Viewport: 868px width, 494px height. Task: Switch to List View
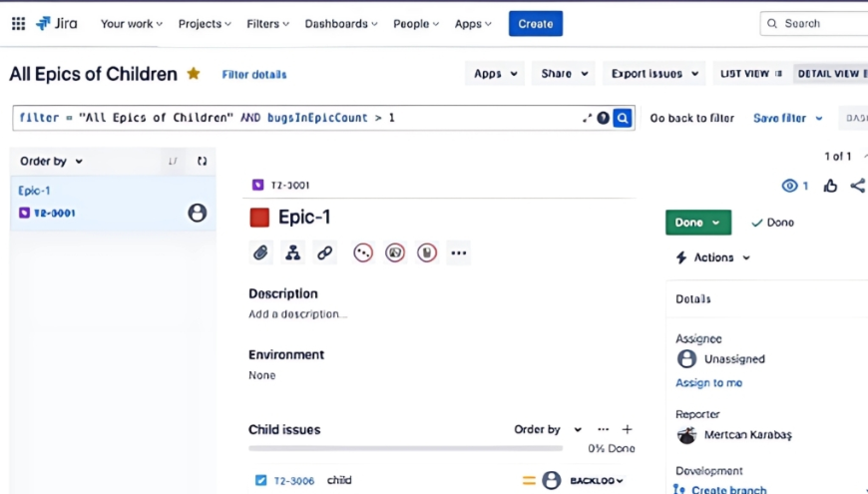pos(751,74)
